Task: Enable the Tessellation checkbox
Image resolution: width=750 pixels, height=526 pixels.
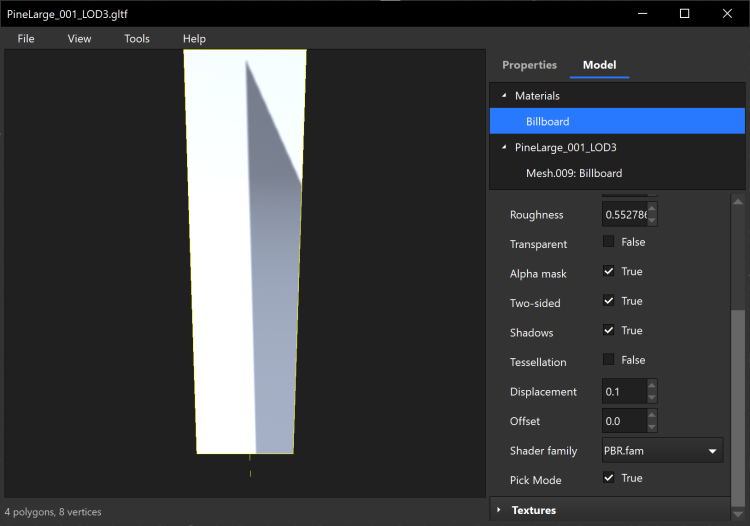Action: click(x=609, y=360)
